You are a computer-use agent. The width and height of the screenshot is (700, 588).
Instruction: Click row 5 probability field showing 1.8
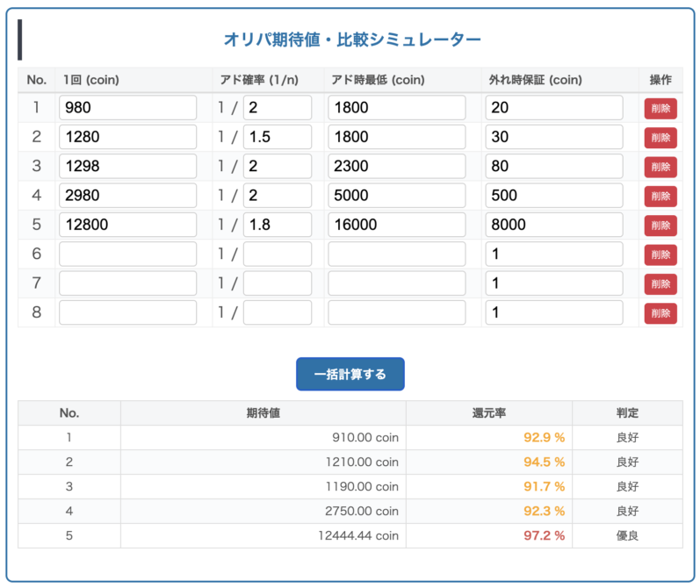coord(277,226)
